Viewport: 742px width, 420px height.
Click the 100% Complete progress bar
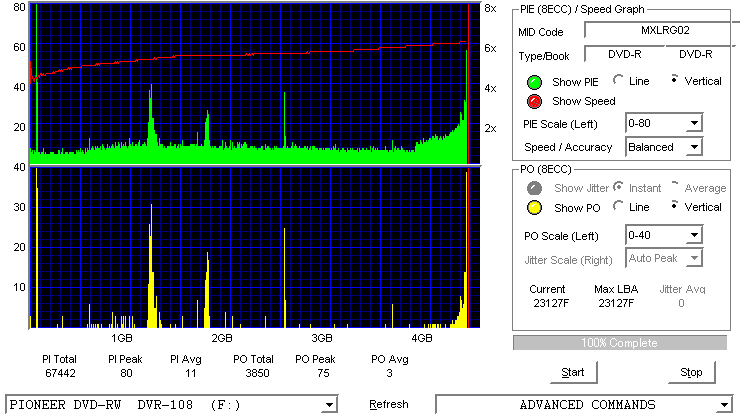coord(619,343)
